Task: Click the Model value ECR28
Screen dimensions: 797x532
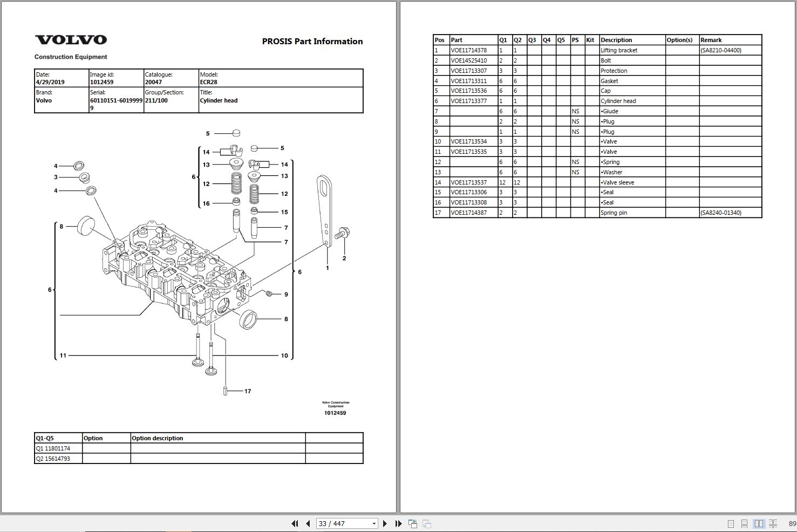Action: pyautogui.click(x=208, y=82)
